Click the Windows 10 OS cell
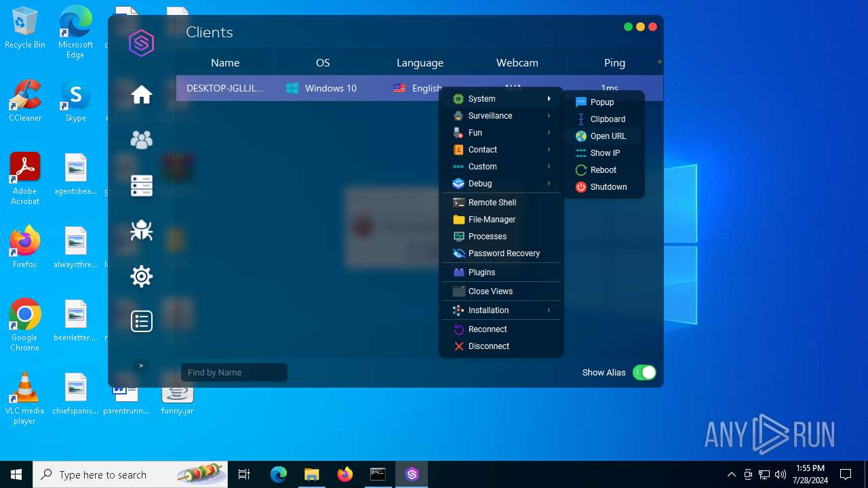The height and width of the screenshot is (488, 868). (323, 88)
